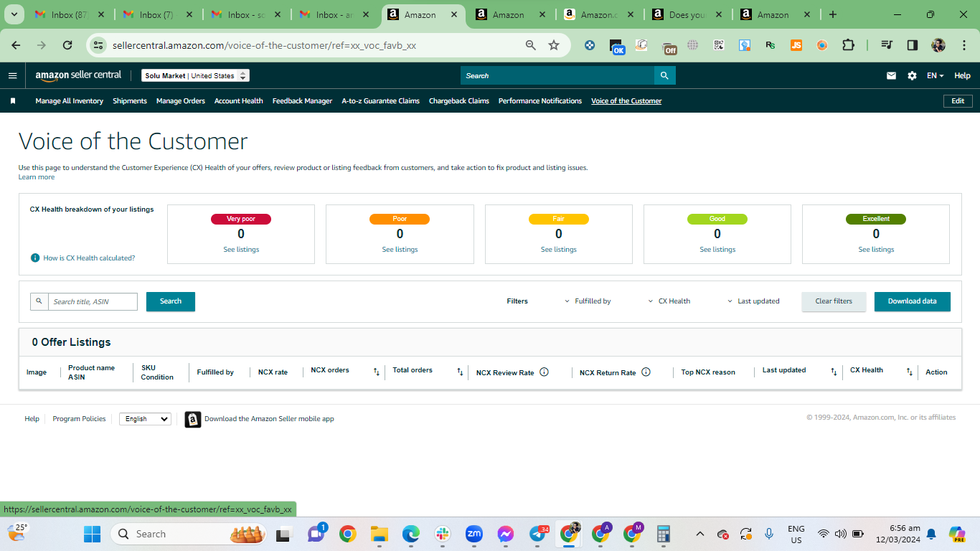Open Manage All Inventory
Screen dimensions: 980x551
click(70, 101)
